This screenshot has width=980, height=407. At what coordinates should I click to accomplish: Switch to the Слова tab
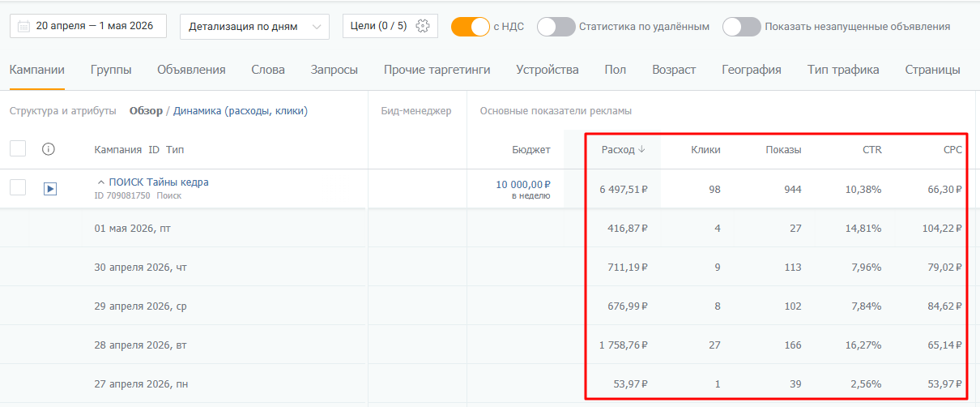(x=268, y=70)
